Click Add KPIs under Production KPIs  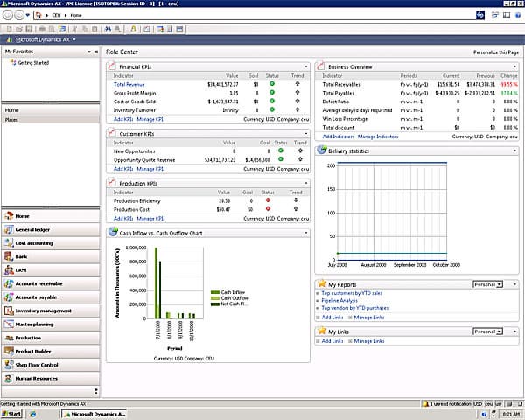click(123, 219)
